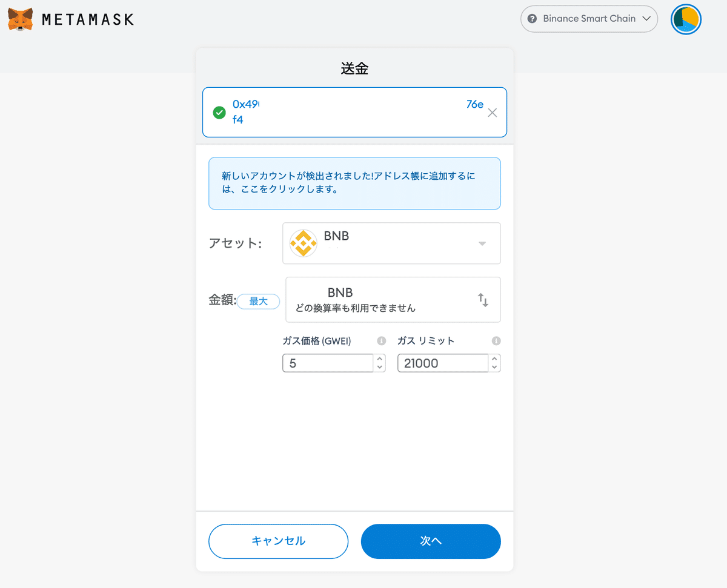
Task: Open the account avatar menu
Action: [x=686, y=19]
